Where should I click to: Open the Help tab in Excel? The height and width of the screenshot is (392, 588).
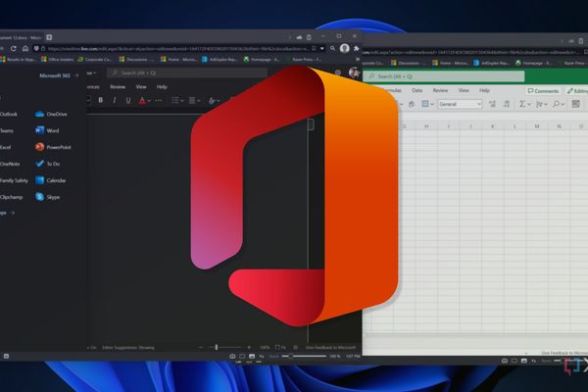click(484, 90)
